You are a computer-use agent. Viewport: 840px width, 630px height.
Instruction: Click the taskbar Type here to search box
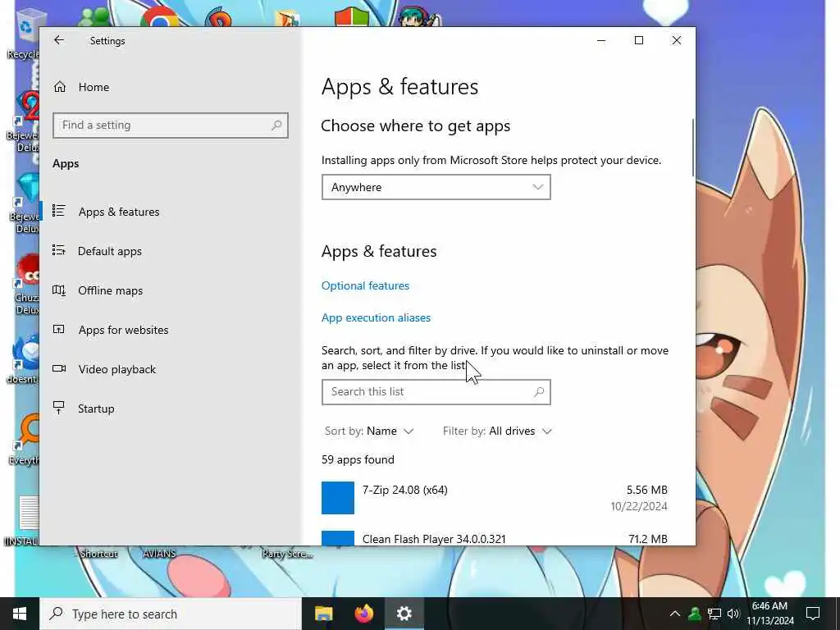click(x=171, y=614)
